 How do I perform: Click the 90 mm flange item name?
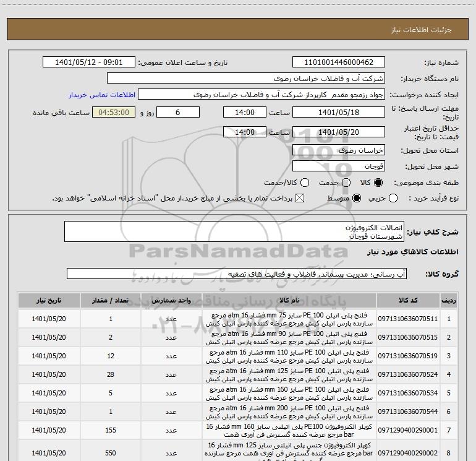click(289, 338)
